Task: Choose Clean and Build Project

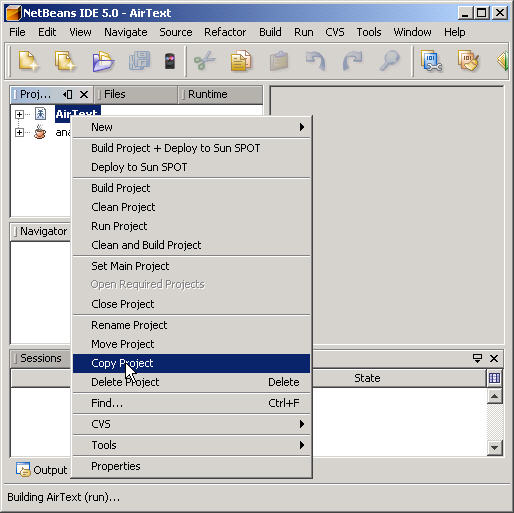Action: (192, 245)
